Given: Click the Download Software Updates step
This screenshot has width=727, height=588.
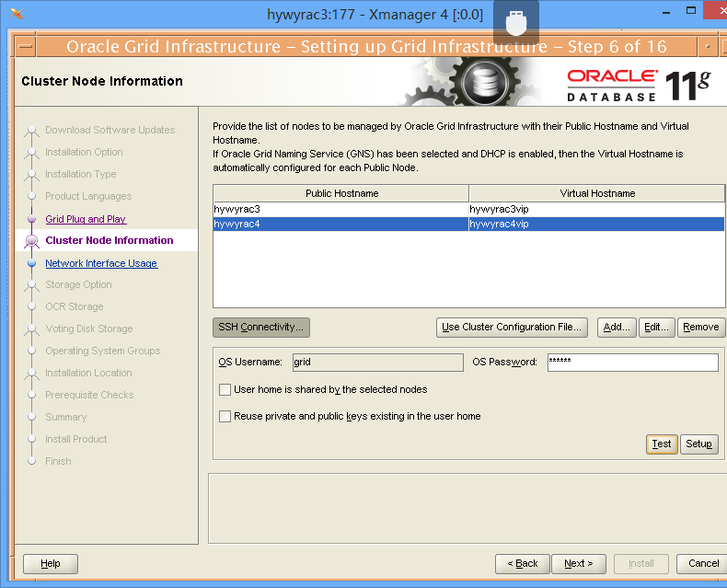Looking at the screenshot, I should tap(110, 130).
